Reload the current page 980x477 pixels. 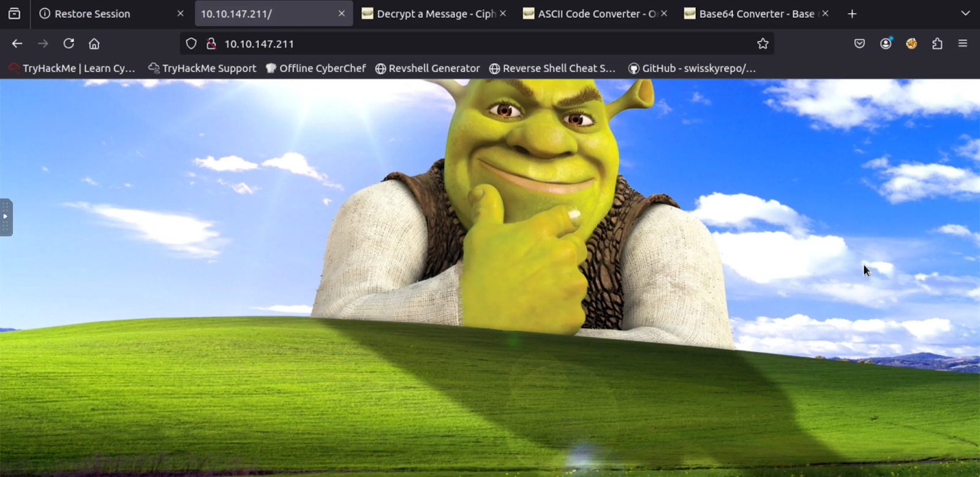69,43
